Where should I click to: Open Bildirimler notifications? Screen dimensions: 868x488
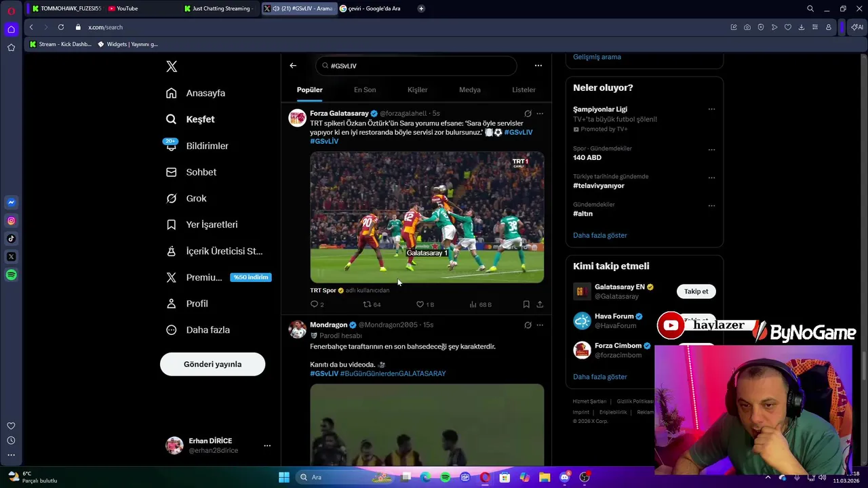click(x=197, y=146)
